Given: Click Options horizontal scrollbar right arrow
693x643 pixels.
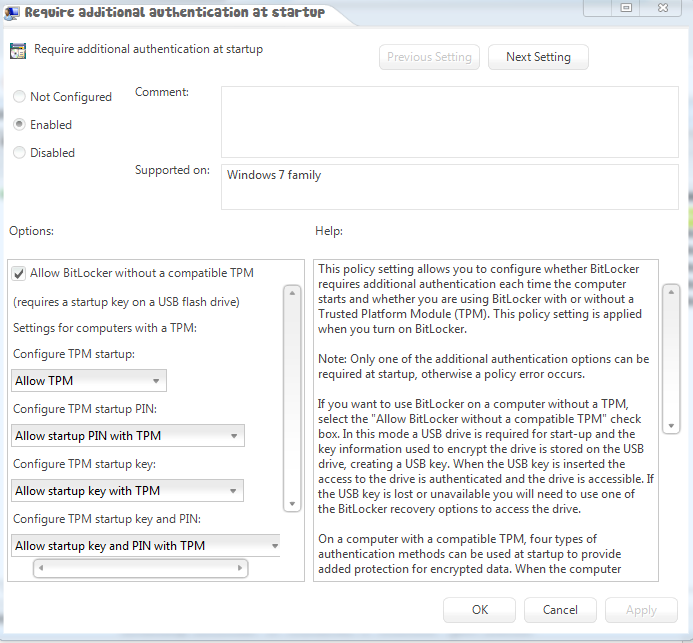Looking at the screenshot, I should pos(240,568).
